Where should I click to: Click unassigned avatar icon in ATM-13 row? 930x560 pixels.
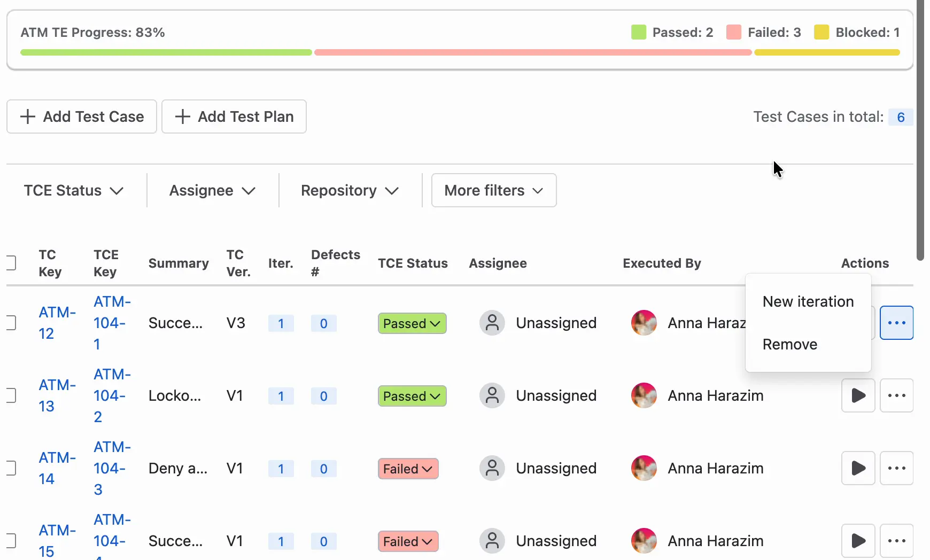pos(492,395)
